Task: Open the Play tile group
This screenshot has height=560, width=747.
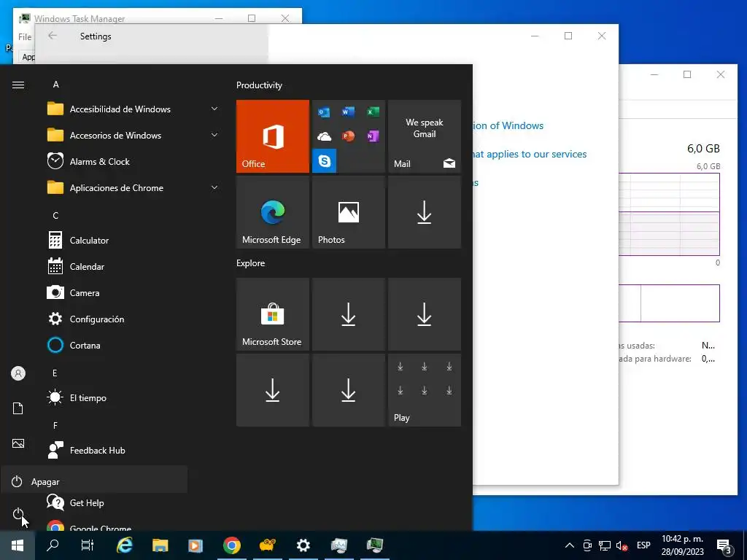Action: point(425,390)
